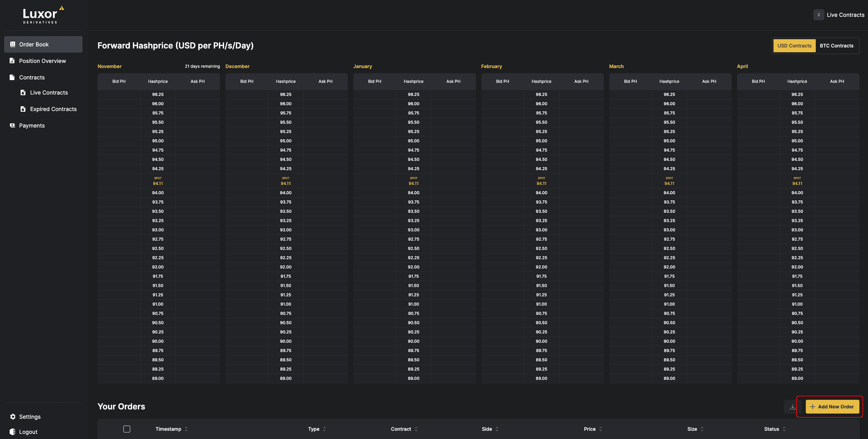Click the Payments icon in sidebar
Image resolution: width=868 pixels, height=439 pixels.
[11, 125]
